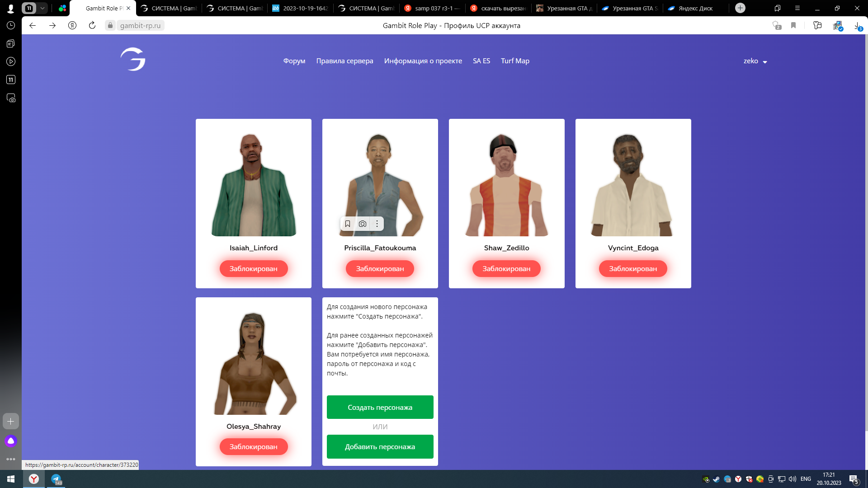Click the Gambit G logo

pos(133,59)
